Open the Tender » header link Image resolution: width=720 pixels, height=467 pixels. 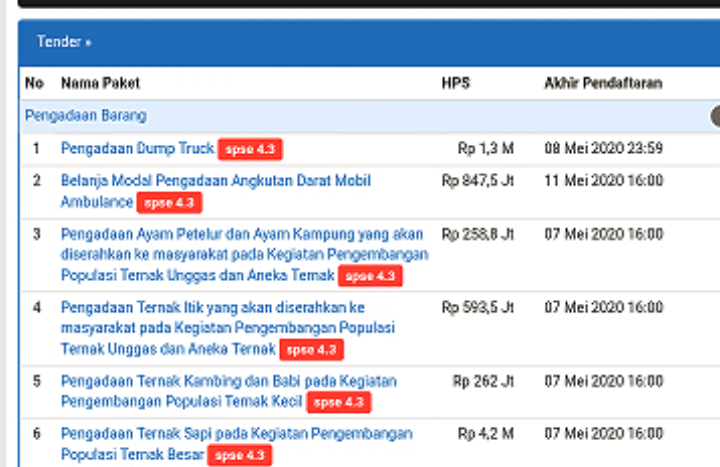coord(64,42)
